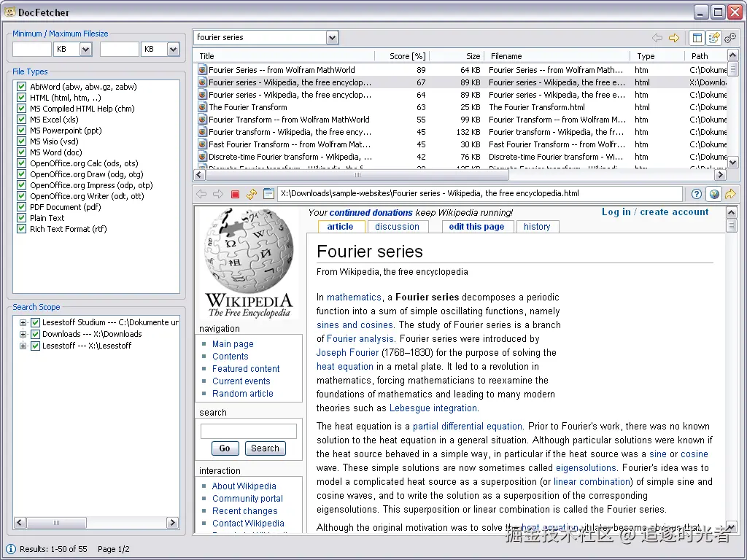
Task: Uncheck the Downloads search scope
Action: click(x=35, y=334)
